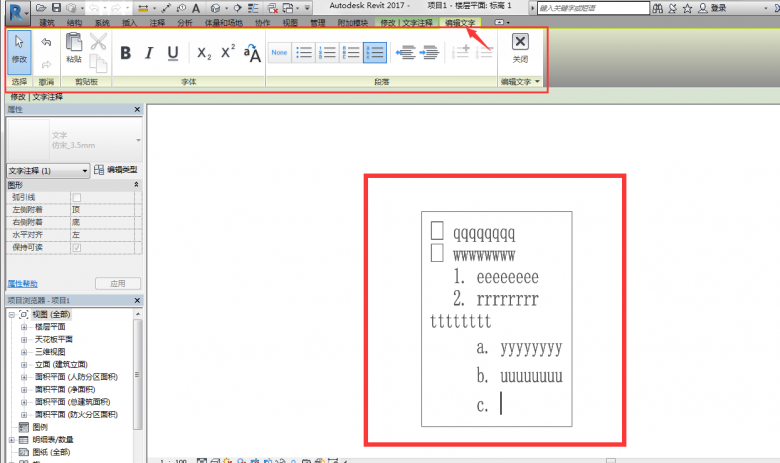
Task: Apply Subscript formatting
Action: click(203, 53)
